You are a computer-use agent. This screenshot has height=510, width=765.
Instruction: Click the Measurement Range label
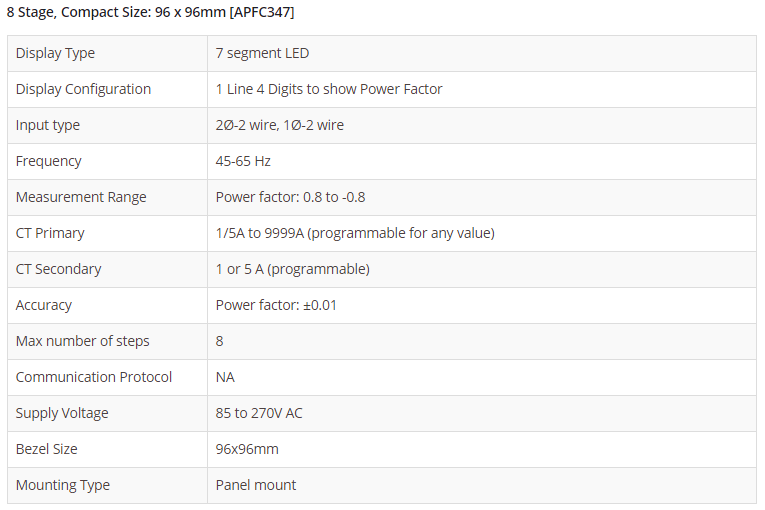click(x=81, y=197)
